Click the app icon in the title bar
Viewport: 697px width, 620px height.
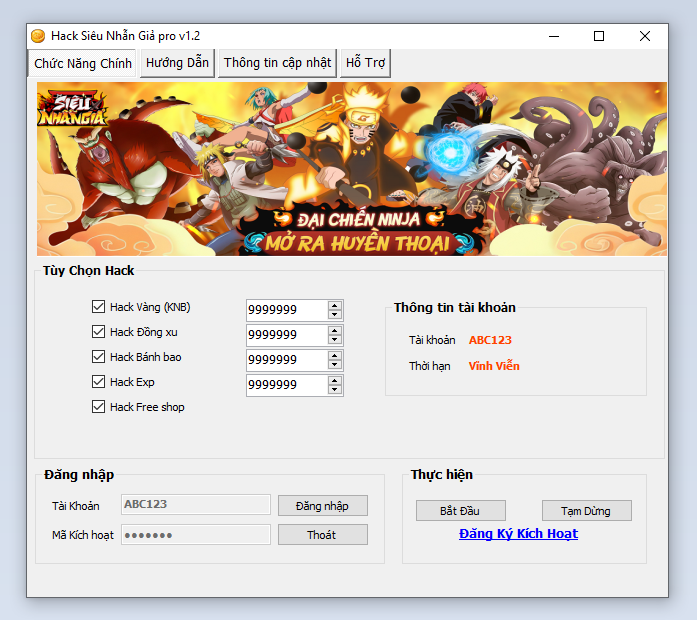click(x=38, y=36)
